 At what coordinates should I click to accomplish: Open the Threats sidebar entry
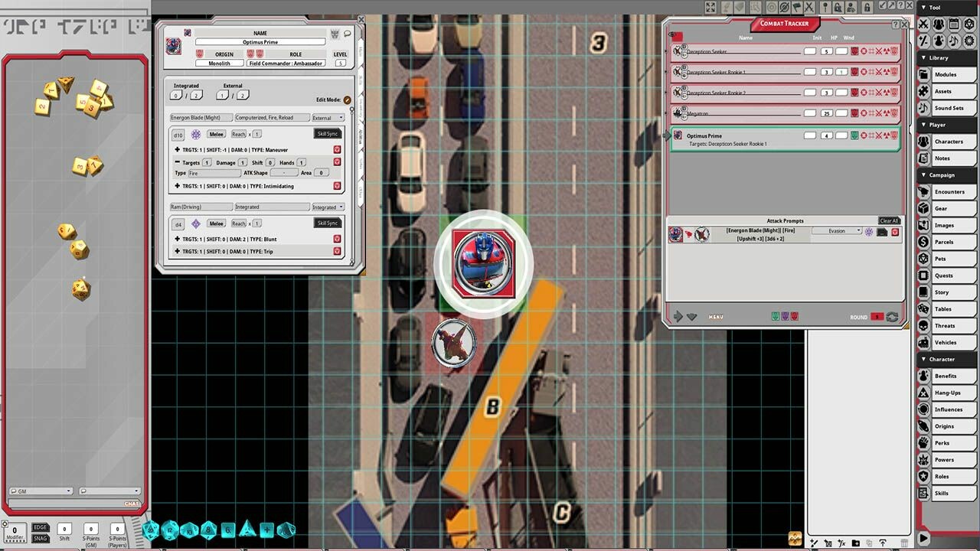(944, 326)
